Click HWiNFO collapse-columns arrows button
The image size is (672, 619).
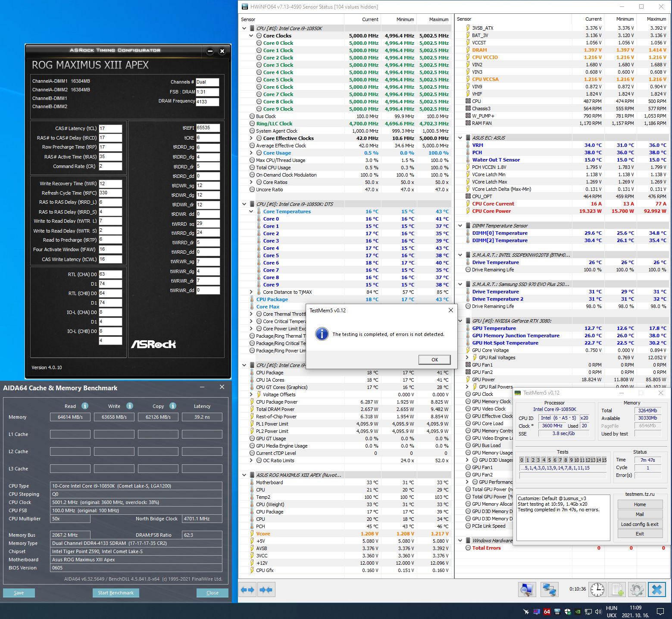tap(266, 590)
